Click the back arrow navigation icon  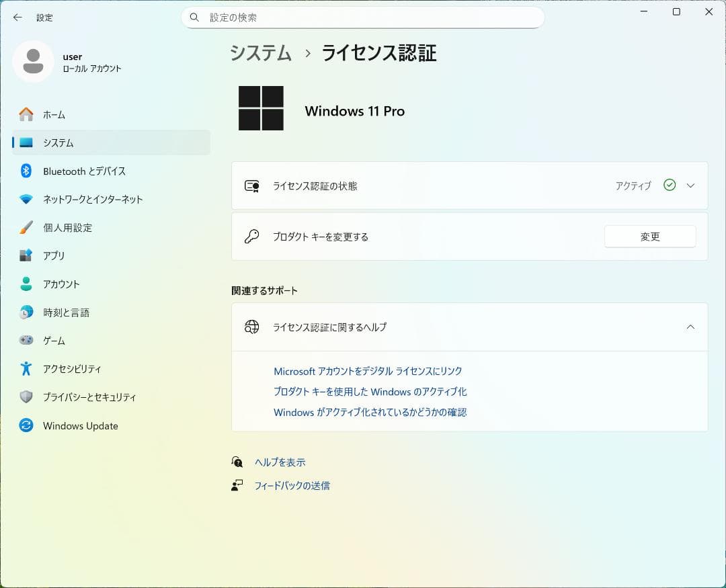(17, 17)
